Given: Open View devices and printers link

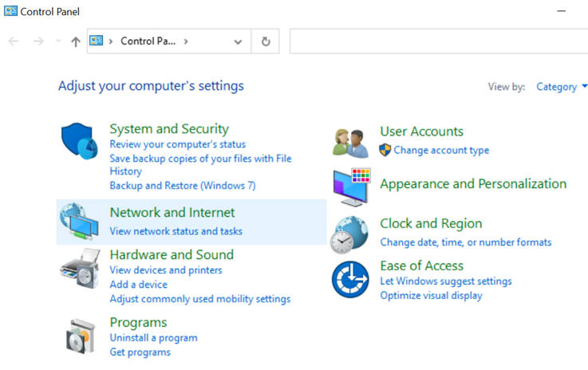Looking at the screenshot, I should click(166, 270).
